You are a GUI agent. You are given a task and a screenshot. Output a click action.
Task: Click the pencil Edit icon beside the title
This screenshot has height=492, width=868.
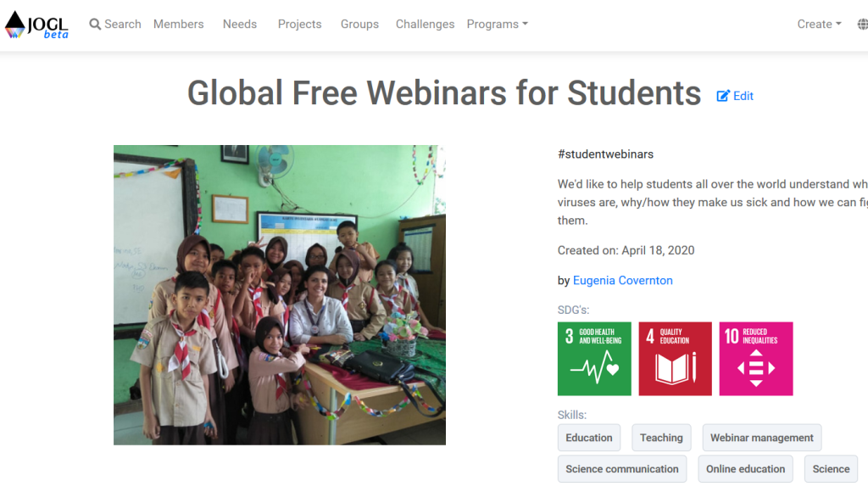tap(723, 96)
